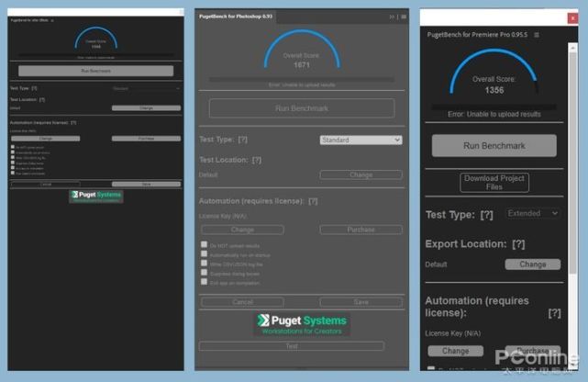Click Test Location help [?] in Photoshop panel

[x=257, y=160]
